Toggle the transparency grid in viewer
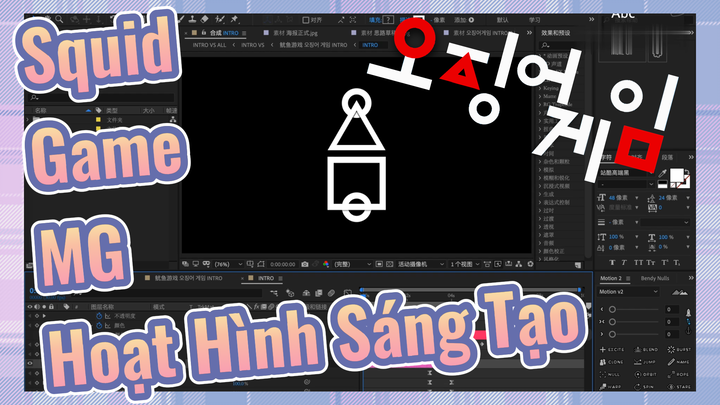 [x=389, y=264]
